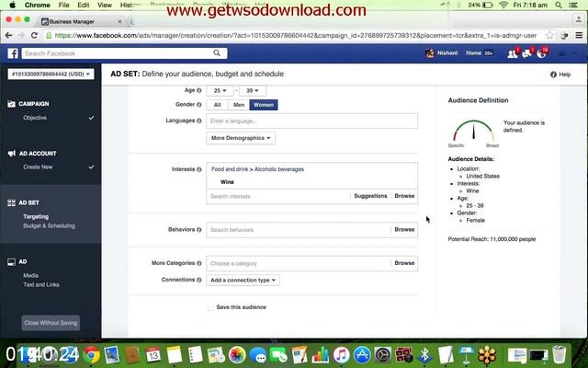Click info icon next to Gender
The image size is (588, 368).
[x=199, y=104]
